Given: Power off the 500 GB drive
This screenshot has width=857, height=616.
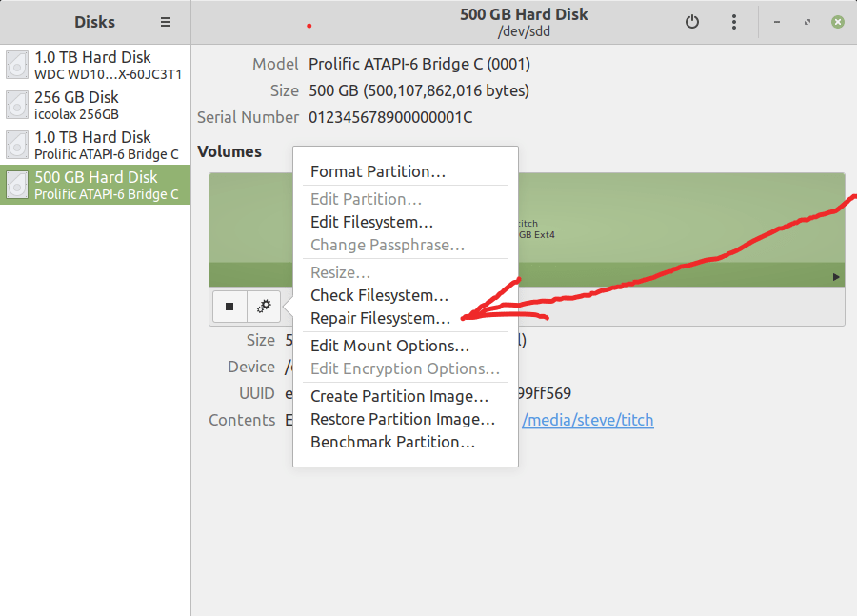Looking at the screenshot, I should click(x=692, y=21).
